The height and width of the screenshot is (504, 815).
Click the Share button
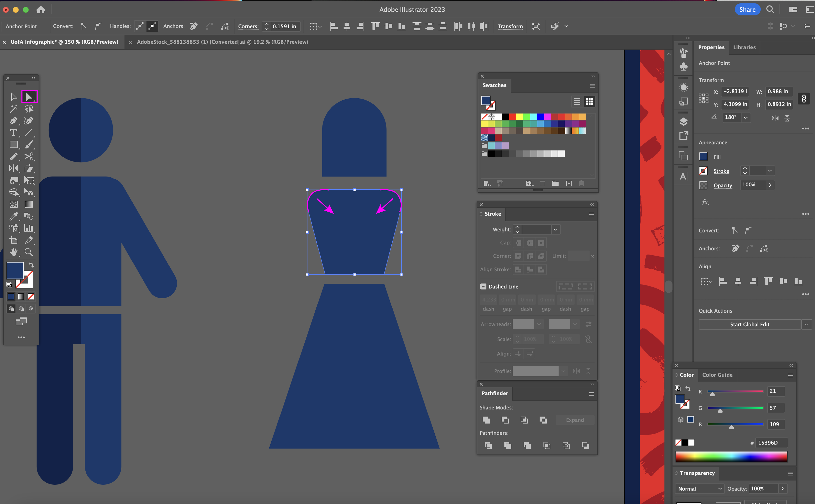pos(747,10)
